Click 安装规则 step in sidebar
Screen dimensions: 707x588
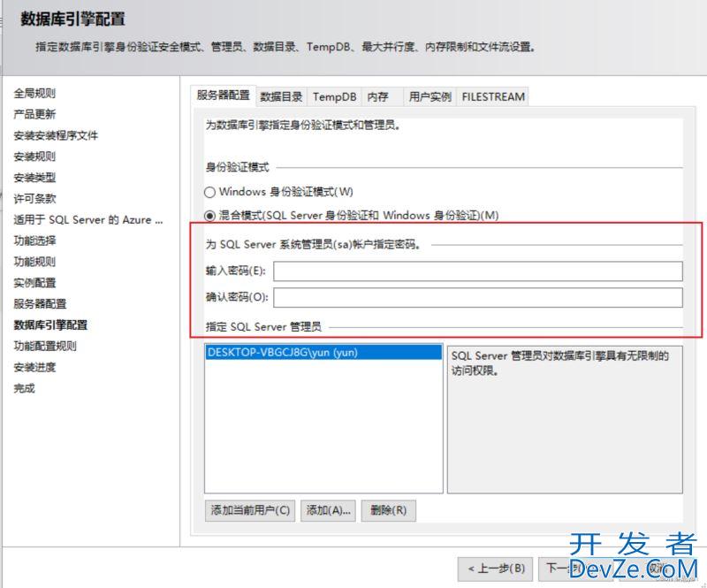[34, 157]
